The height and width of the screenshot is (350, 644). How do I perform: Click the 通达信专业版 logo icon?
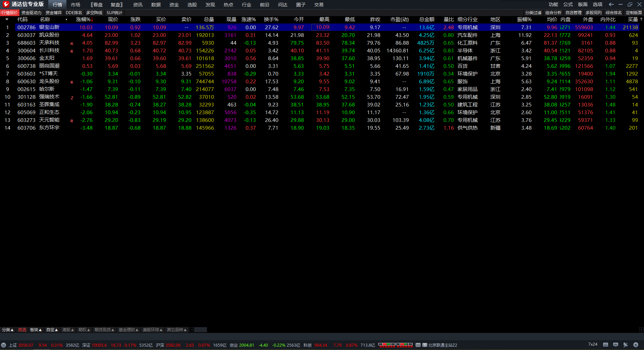point(6,4)
